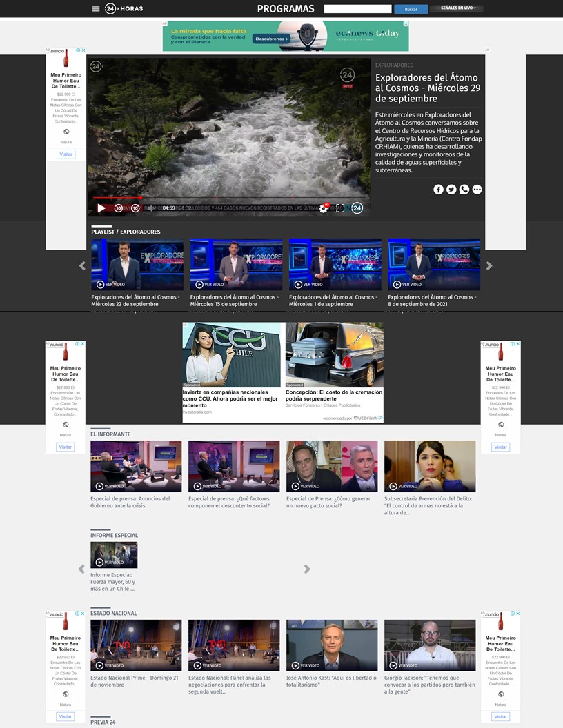Open Anuncios del Gobierno ante la crisis video
The width and height of the screenshot is (563, 728).
pos(136,466)
